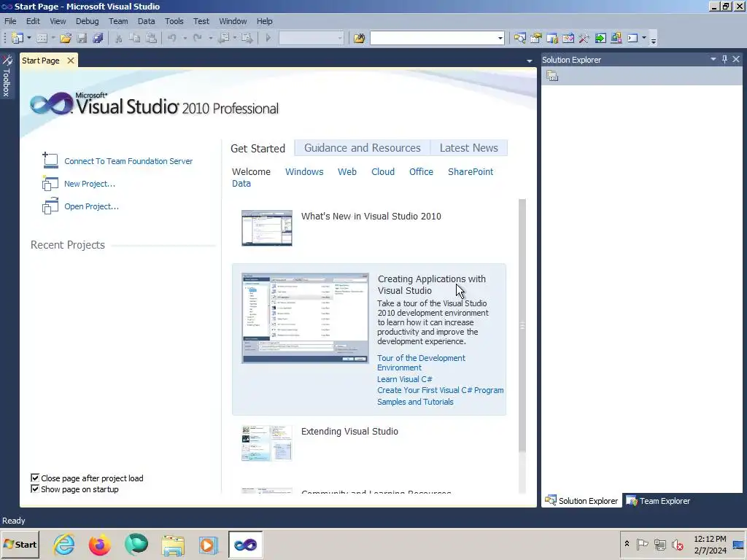The width and height of the screenshot is (747, 560).
Task: Click the Solution Explorer Properties icon
Action: pos(552,76)
